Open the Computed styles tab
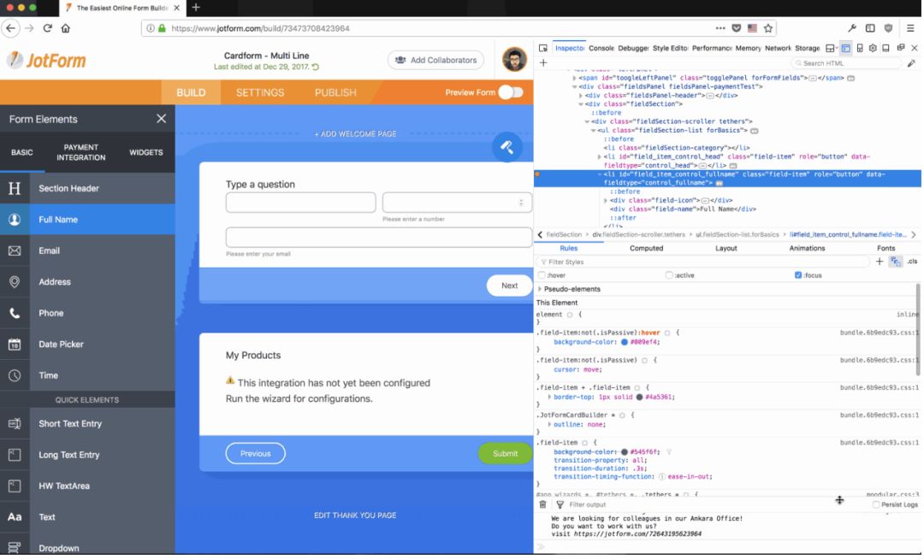This screenshot has height=560, width=924. [x=647, y=249]
